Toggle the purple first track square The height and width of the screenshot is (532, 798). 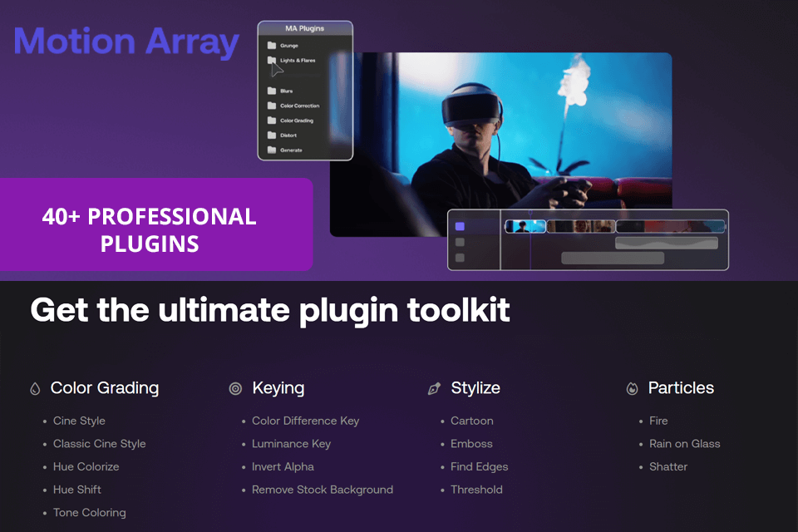tap(460, 227)
